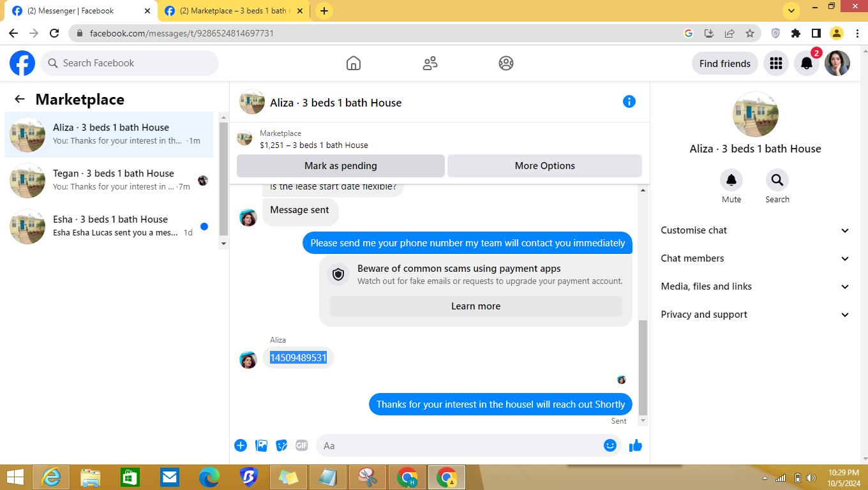The width and height of the screenshot is (868, 490).
Task: Click the house photo in right panel
Action: click(756, 114)
